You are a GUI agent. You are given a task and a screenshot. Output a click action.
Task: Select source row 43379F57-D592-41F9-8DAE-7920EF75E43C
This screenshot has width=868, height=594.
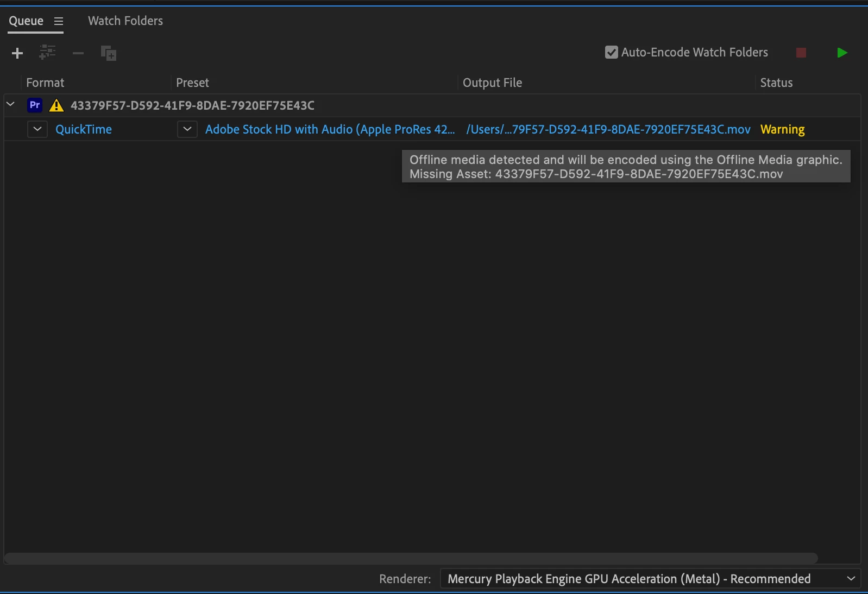(432, 105)
